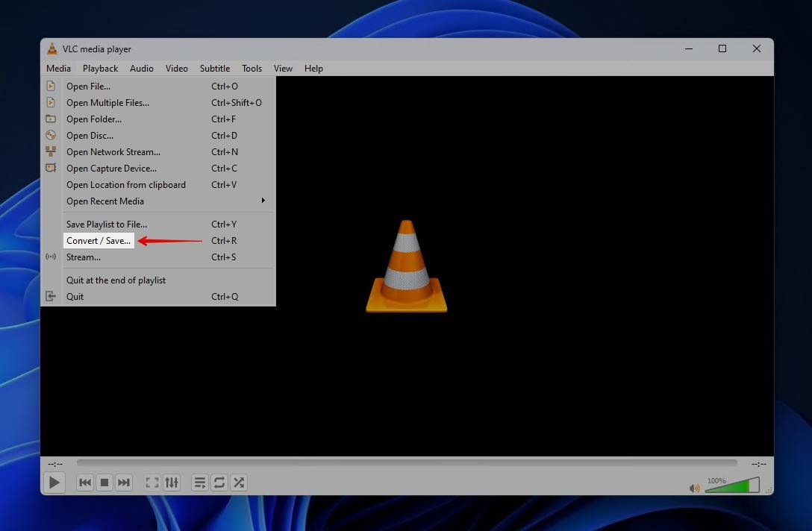The height and width of the screenshot is (531, 812).
Task: Stop playback with the stop button
Action: click(104, 483)
